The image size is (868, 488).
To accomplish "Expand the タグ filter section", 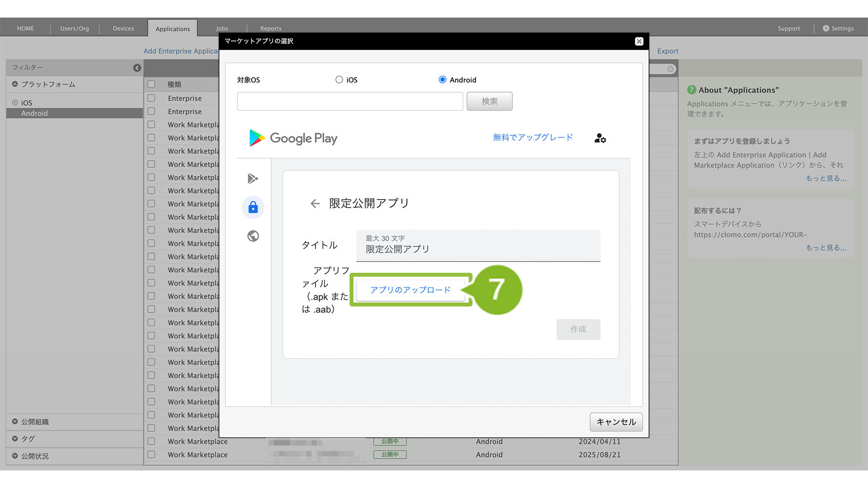I will click(15, 439).
